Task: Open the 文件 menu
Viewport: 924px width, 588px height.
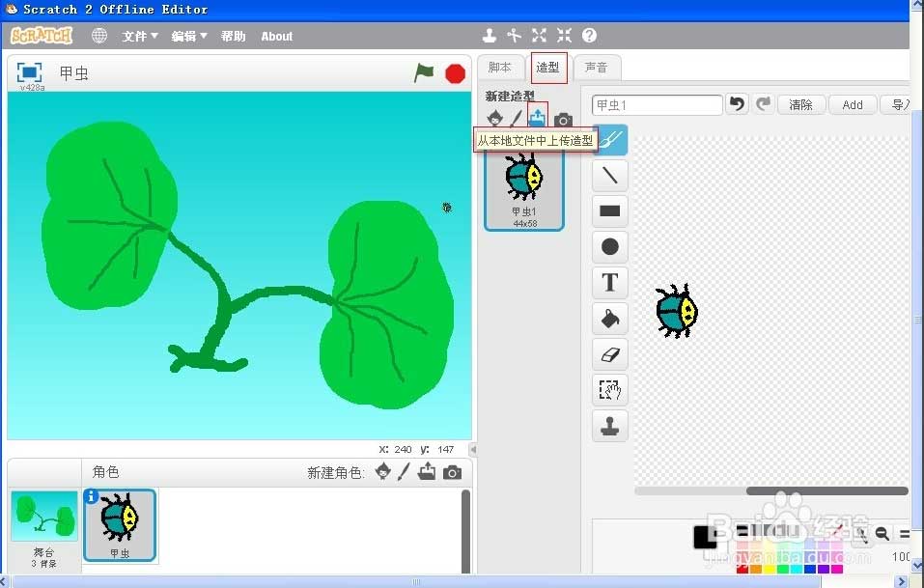Action: pyautogui.click(x=140, y=36)
